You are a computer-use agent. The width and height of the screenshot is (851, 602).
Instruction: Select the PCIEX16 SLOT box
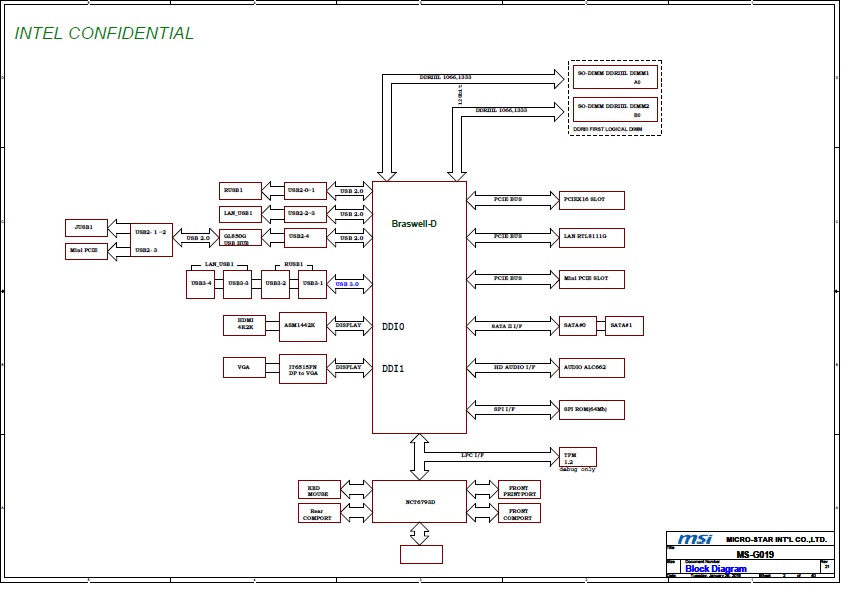591,200
